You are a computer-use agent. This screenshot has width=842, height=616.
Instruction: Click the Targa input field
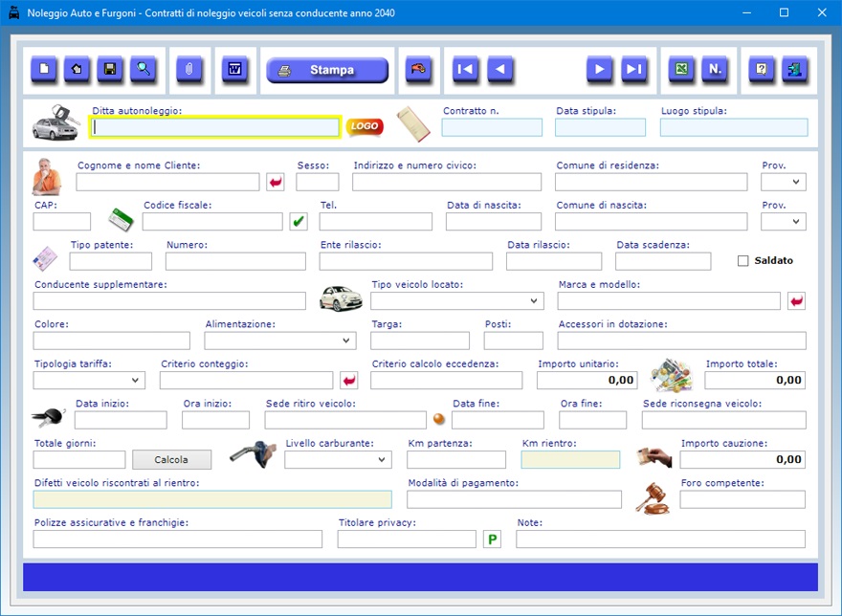(x=419, y=341)
